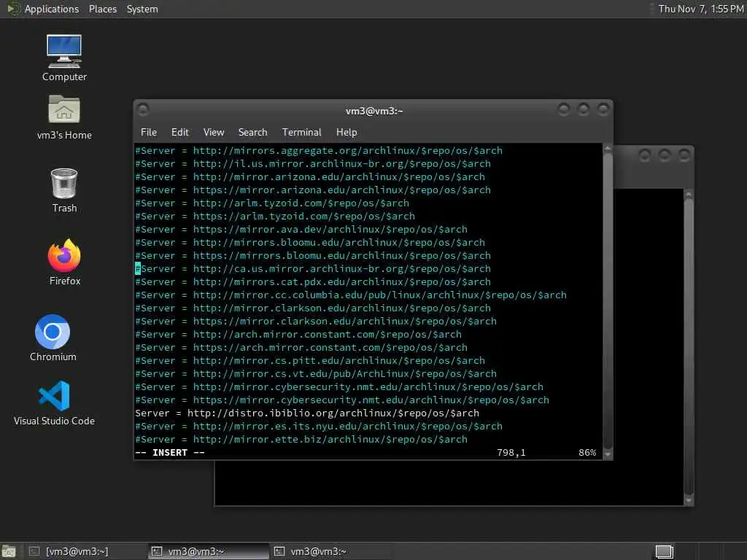The image size is (747, 560).
Task: Switch to the third vm3@vm3:~ taskbar entry
Action: tap(331, 551)
